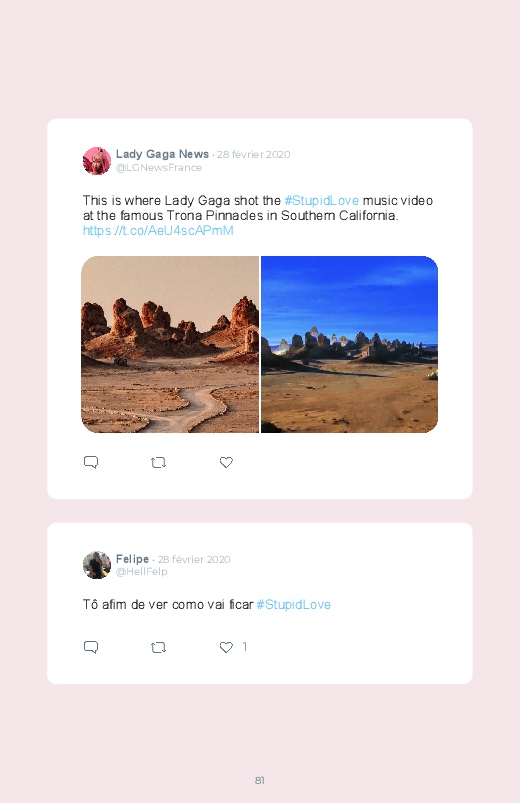Viewport: 520px width, 803px height.
Task: Open the #StupidLove hashtag in first tweet
Action: [x=322, y=200]
